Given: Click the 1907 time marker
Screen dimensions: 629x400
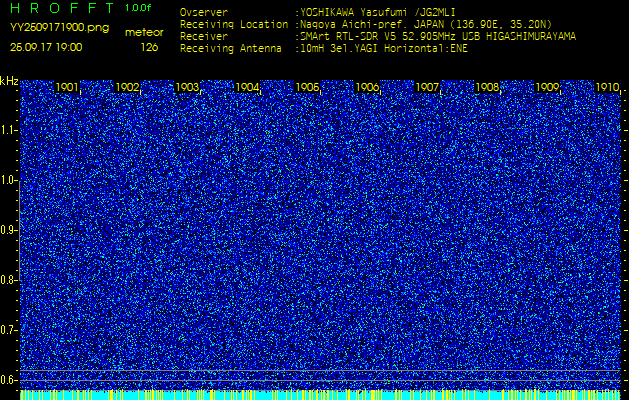Looking at the screenshot, I should (x=427, y=87).
